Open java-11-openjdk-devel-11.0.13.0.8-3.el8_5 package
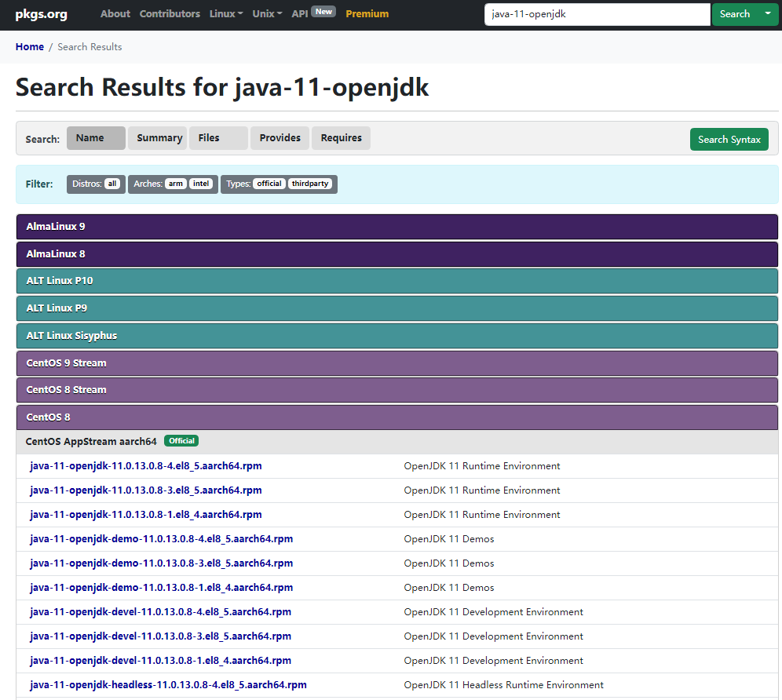 (161, 636)
